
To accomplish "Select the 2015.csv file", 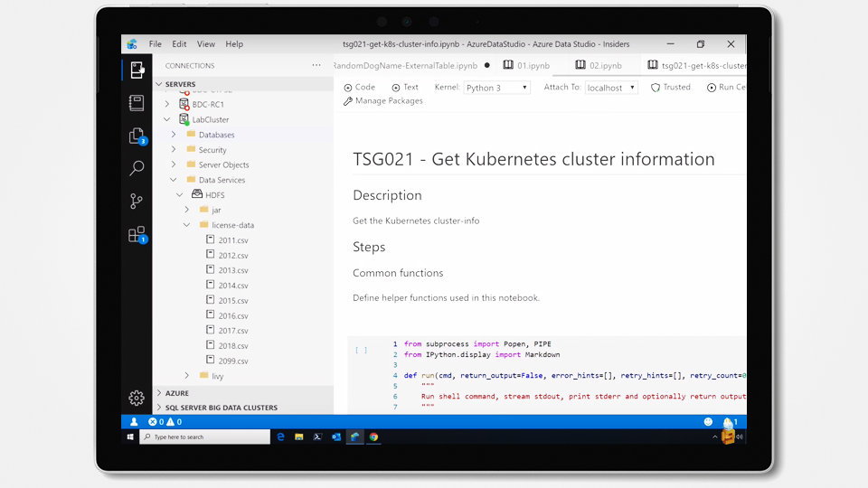I will [233, 300].
